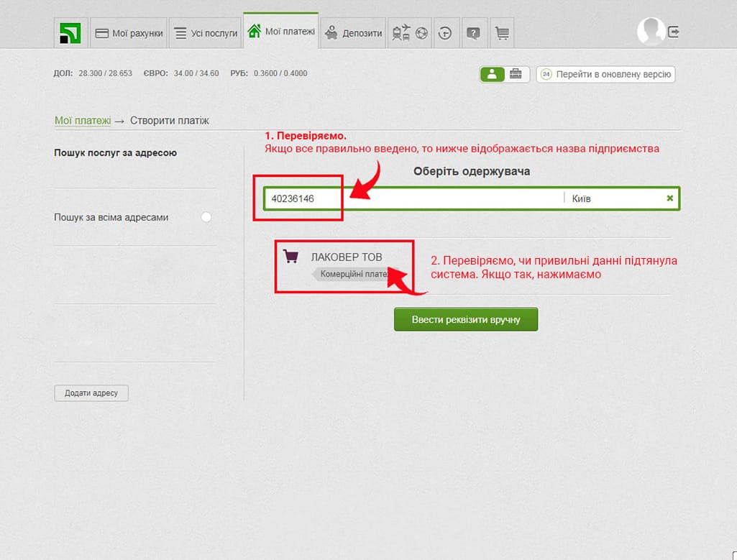Clear recipient field with green X icon
This screenshot has height=560, width=737.
(670, 198)
